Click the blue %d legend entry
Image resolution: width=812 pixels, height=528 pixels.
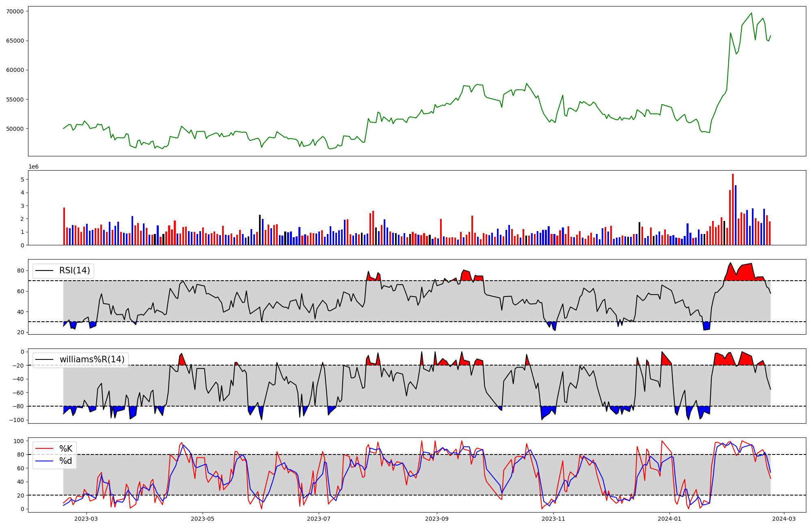(x=66, y=461)
